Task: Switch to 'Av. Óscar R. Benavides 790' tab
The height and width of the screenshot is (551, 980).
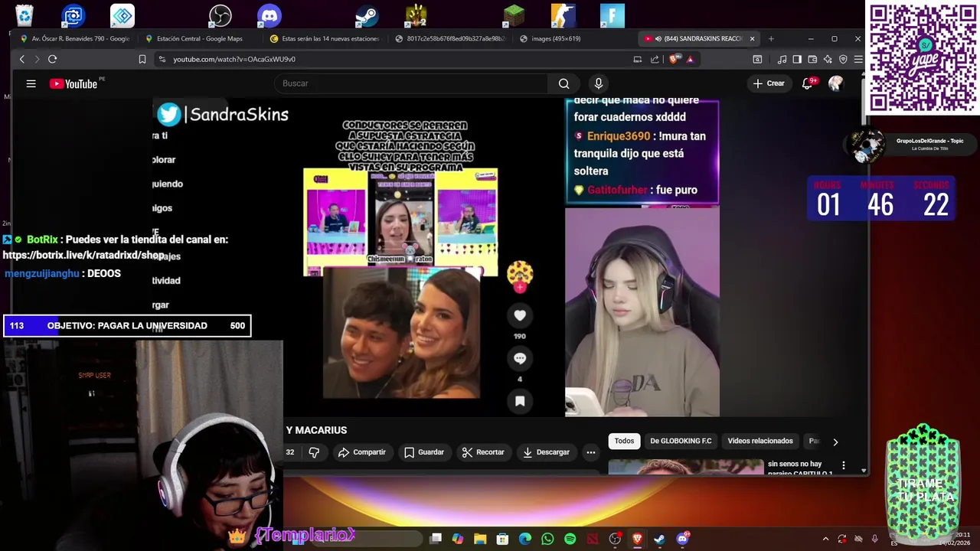Action: 75,38
